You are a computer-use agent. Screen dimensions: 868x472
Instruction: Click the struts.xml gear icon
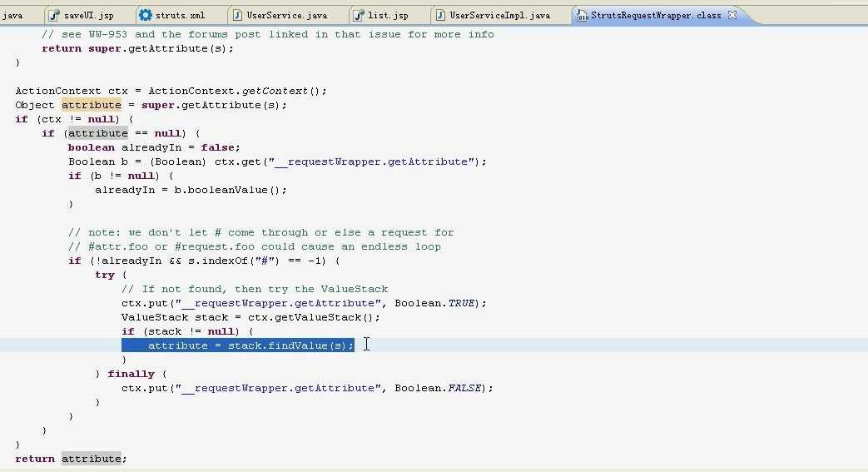click(x=146, y=15)
